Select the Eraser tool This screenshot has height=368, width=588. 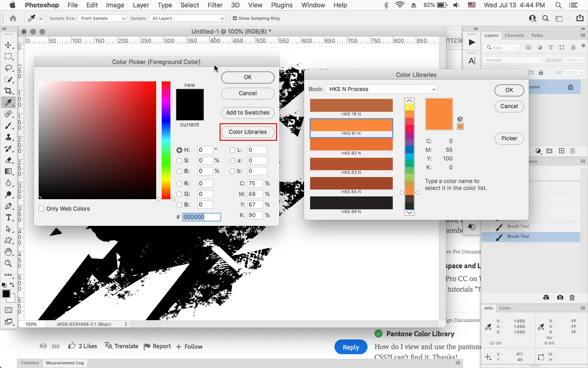[x=8, y=160]
